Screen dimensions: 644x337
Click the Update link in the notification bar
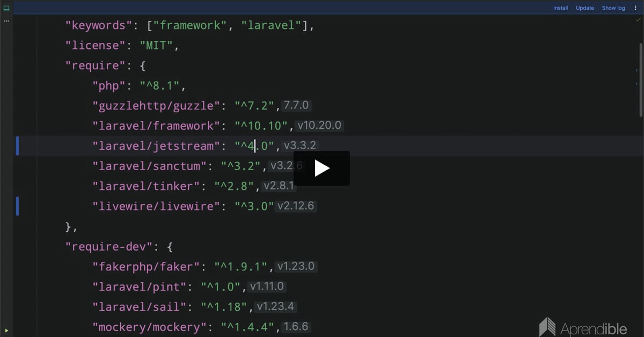click(x=585, y=8)
